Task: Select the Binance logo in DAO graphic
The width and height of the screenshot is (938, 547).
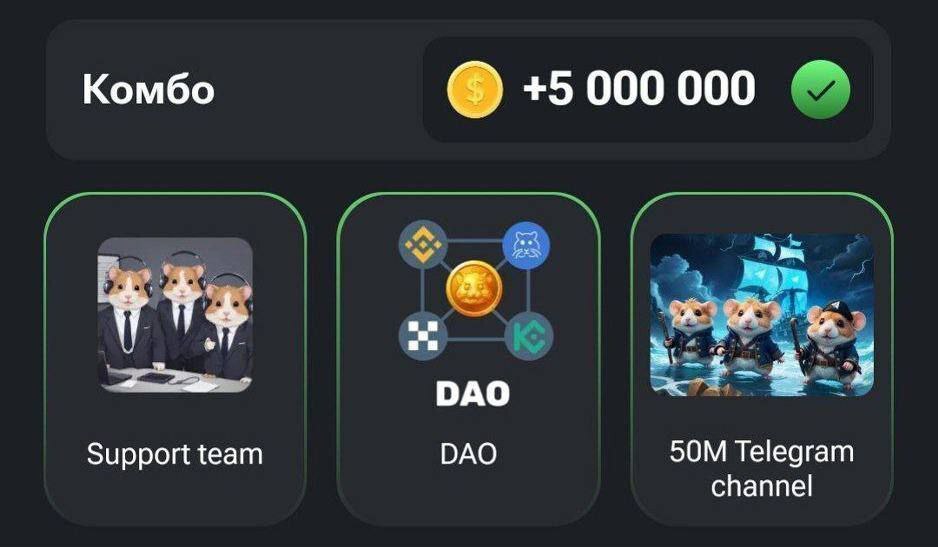Action: click(x=423, y=244)
